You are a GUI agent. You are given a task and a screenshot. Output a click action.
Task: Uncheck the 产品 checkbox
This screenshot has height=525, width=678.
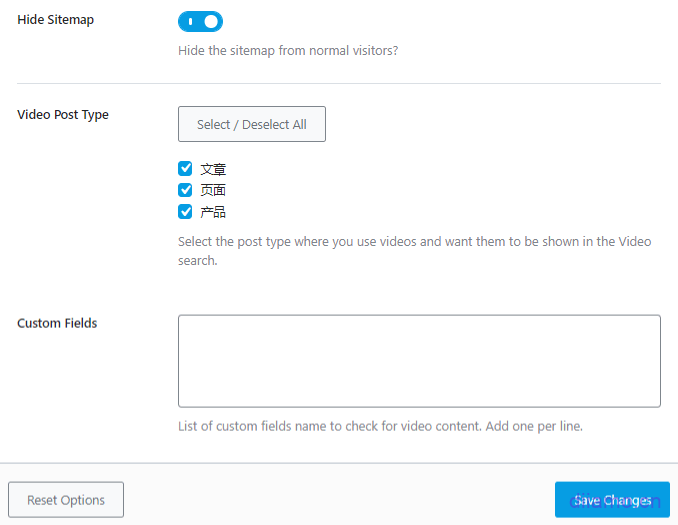(185, 211)
